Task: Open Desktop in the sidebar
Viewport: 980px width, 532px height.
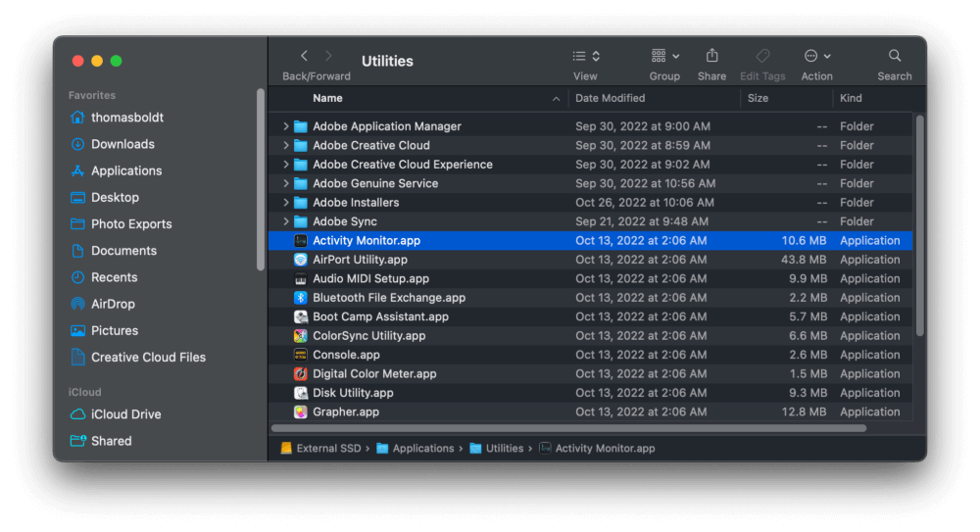Action: [x=105, y=198]
